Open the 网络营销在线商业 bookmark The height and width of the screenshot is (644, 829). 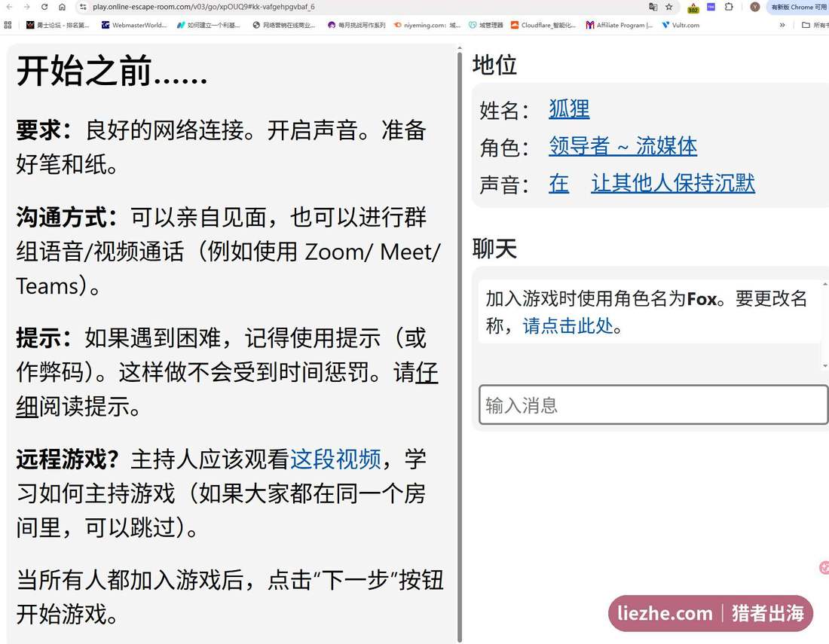[284, 25]
